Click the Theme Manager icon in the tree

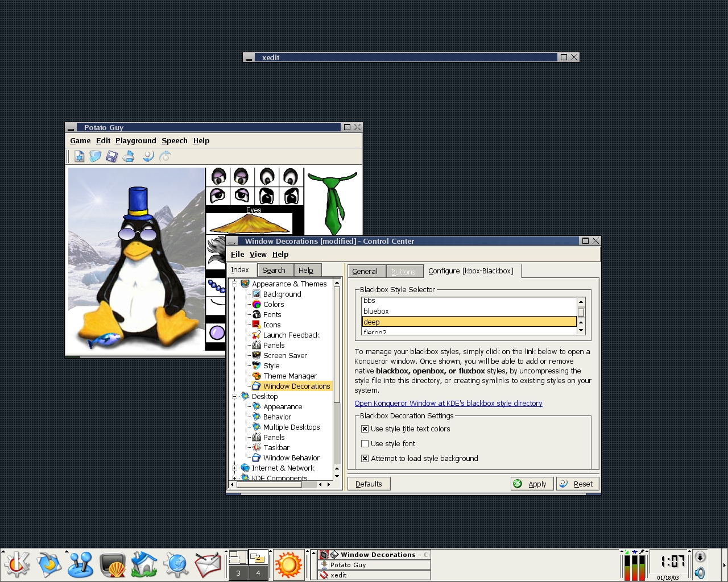coord(257,376)
